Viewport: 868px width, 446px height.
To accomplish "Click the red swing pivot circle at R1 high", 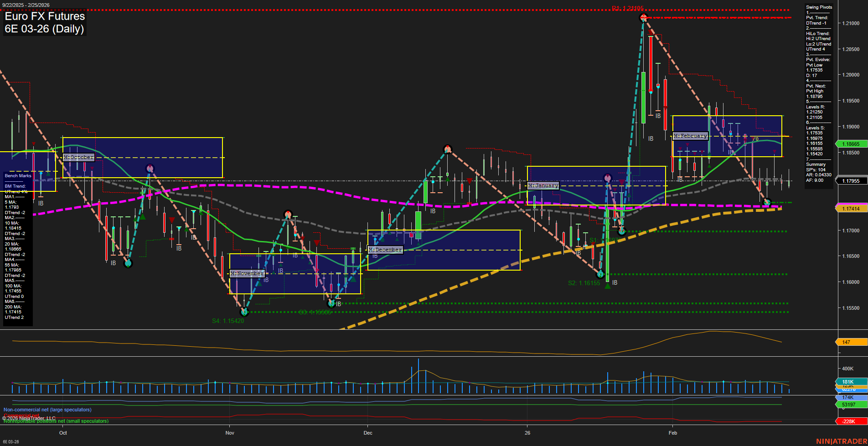I will [x=643, y=17].
